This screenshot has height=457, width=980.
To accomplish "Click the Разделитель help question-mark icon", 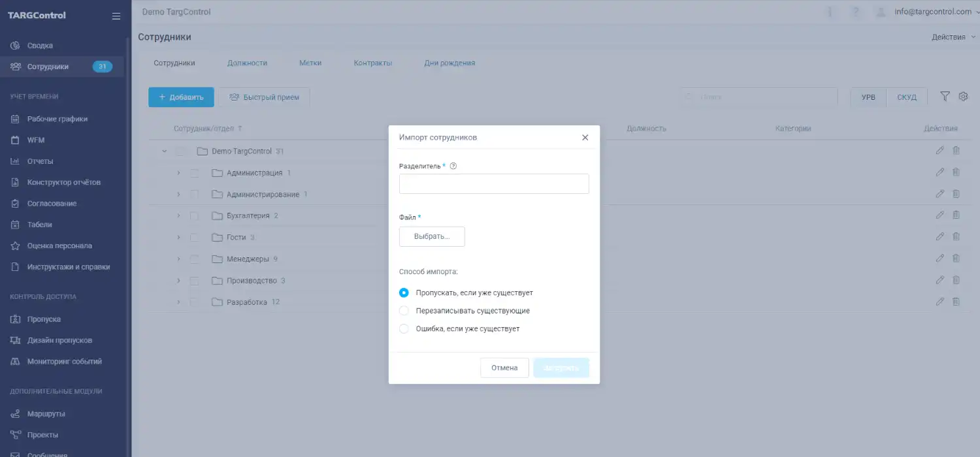I will [453, 166].
